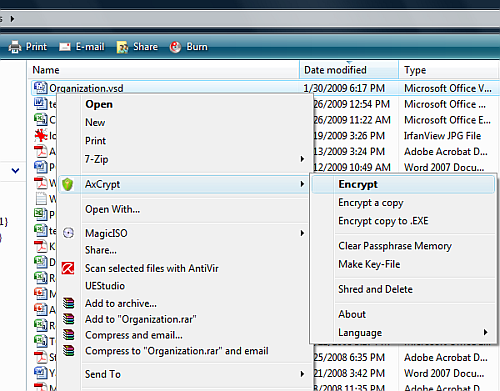This screenshot has width=500, height=391.
Task: Click the Excel icon of the 11:22 AM file
Action: click(x=40, y=119)
